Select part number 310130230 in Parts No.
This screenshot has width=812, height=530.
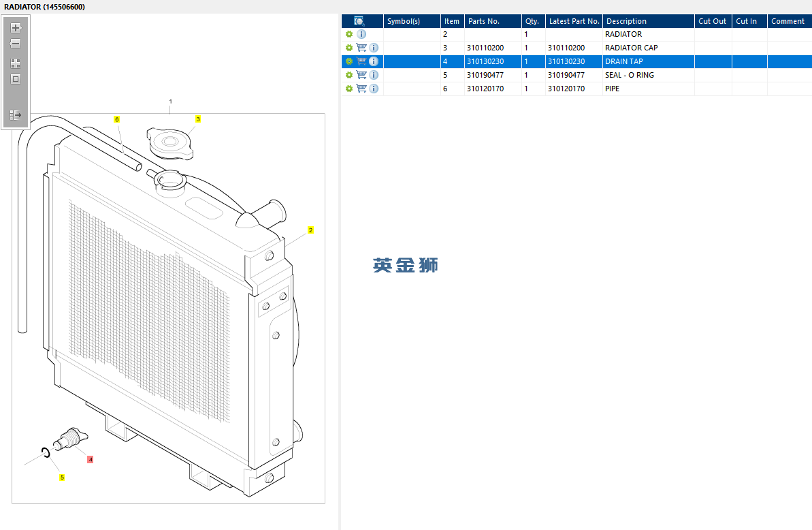(x=485, y=61)
